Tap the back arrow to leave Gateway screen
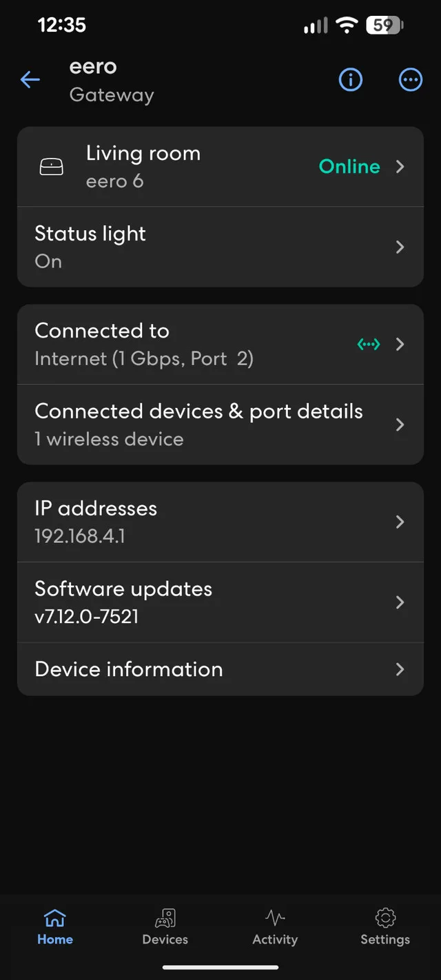Screen dimensions: 441x980 click(x=30, y=79)
